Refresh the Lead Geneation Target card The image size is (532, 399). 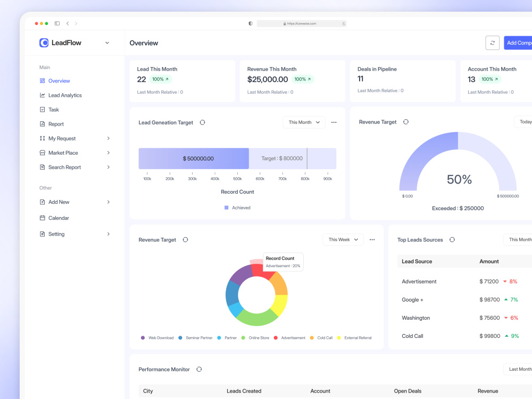click(x=203, y=122)
